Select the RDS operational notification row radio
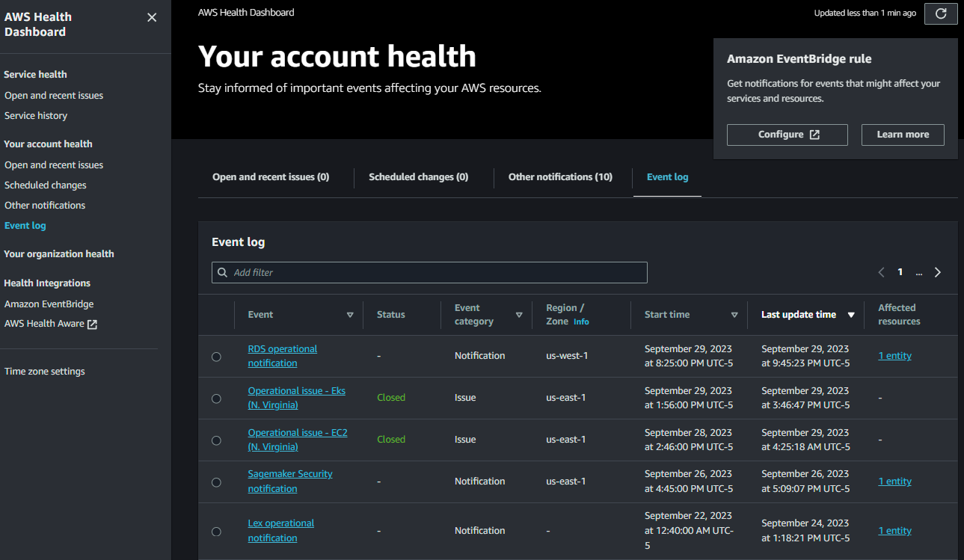The image size is (964, 560). (x=216, y=357)
